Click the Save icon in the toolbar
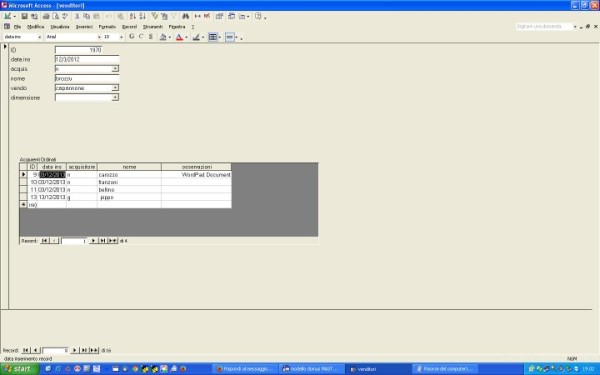Viewport: 600px width, 375px height. coord(24,16)
